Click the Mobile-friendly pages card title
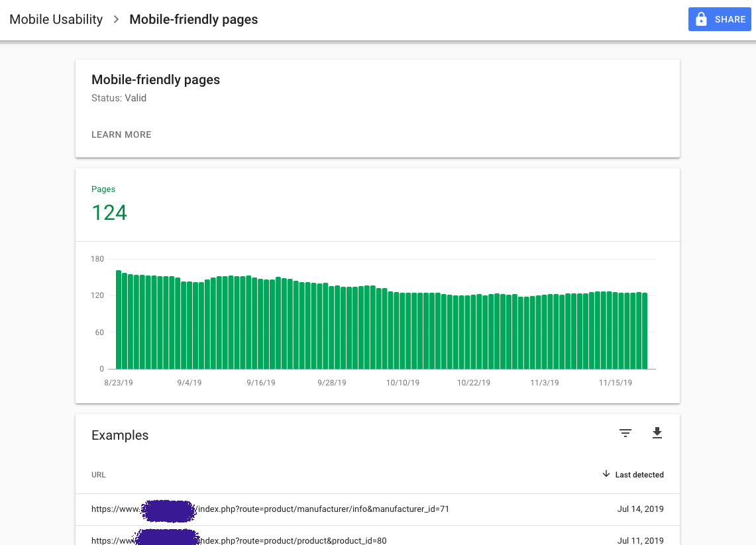This screenshot has width=756, height=545. point(156,80)
